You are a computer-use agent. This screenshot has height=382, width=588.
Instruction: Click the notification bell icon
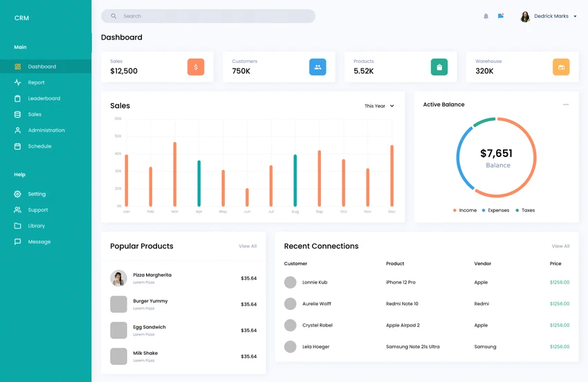pyautogui.click(x=486, y=16)
